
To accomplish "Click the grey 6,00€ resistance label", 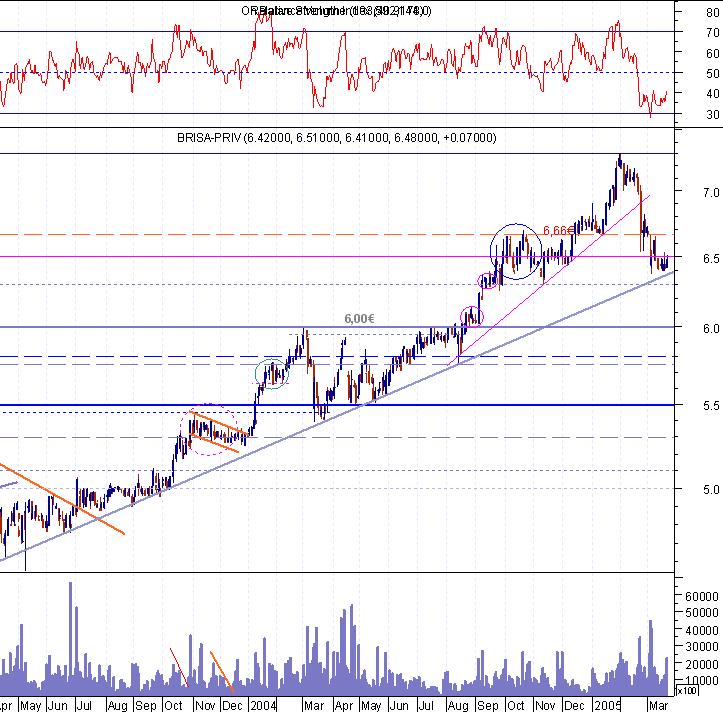I will click(x=359, y=318).
